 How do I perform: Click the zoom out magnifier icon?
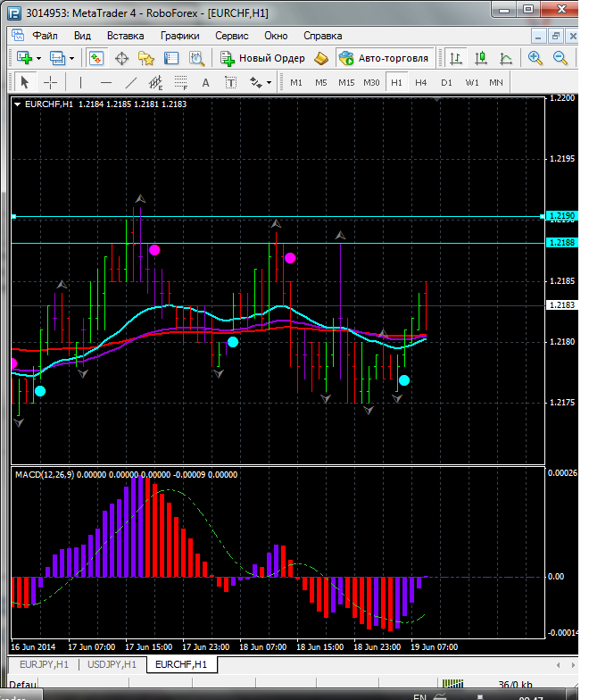[x=560, y=58]
